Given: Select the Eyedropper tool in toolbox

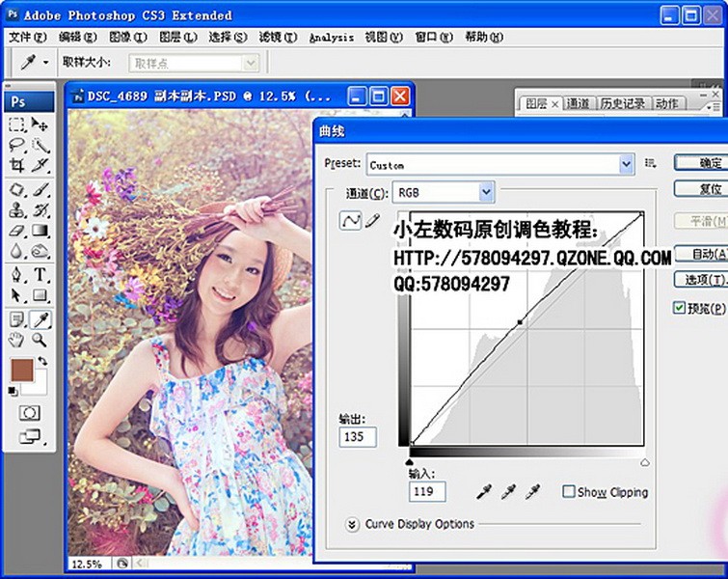Looking at the screenshot, I should (x=40, y=319).
